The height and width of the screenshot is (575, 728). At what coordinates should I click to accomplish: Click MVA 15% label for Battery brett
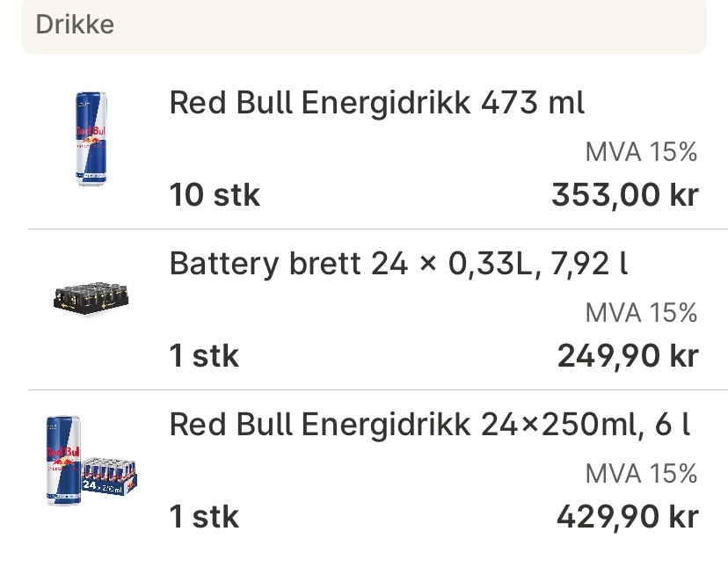pyautogui.click(x=641, y=313)
